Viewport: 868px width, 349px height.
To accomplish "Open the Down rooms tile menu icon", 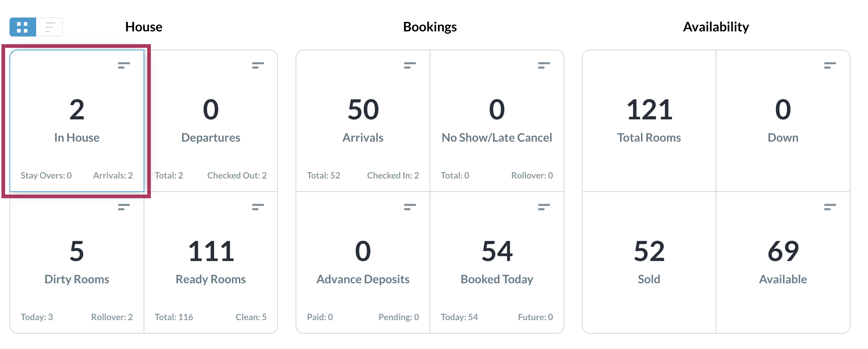I will [x=830, y=65].
